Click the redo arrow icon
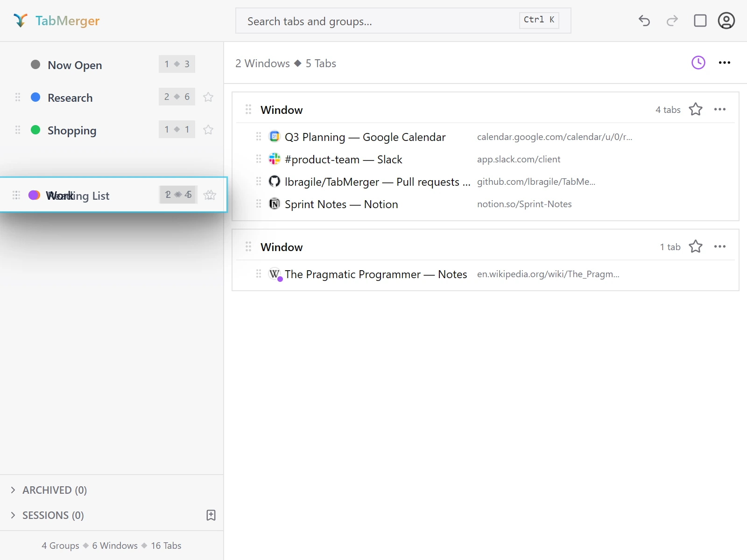747x560 pixels. (672, 21)
